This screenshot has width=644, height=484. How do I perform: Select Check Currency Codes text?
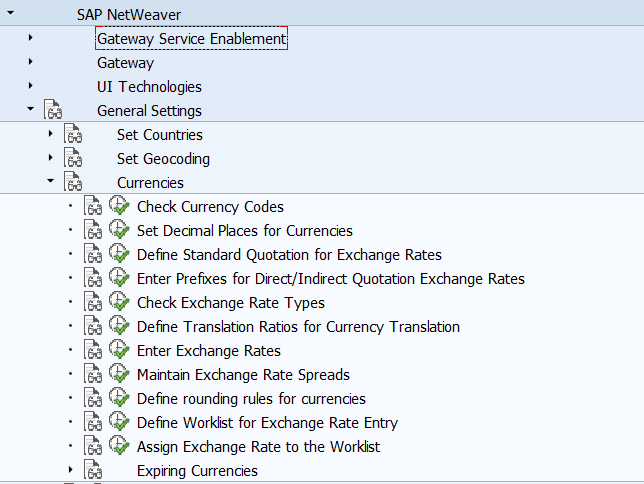pos(210,207)
